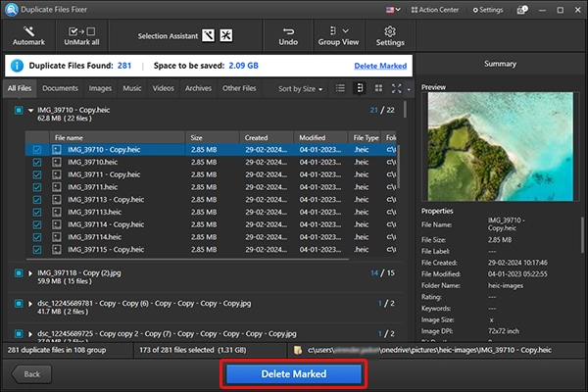Image resolution: width=588 pixels, height=392 pixels.
Task: Click the Delete Marked link
Action: 380,66
